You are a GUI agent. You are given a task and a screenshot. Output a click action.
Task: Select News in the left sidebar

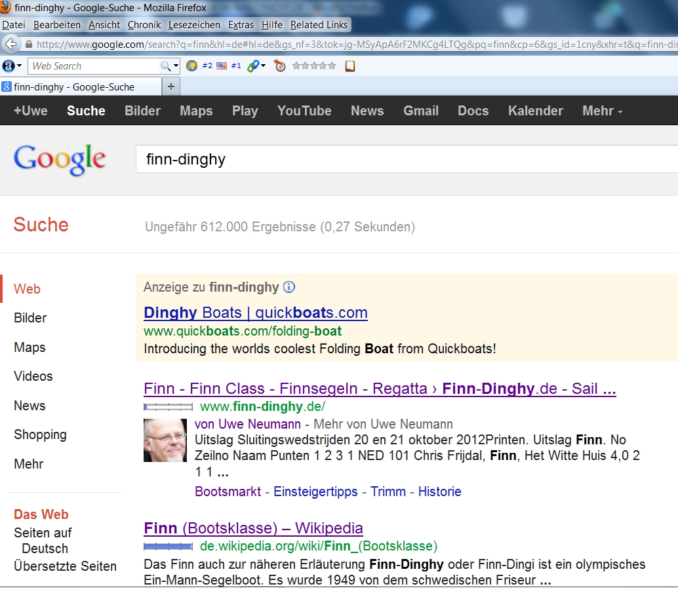(x=30, y=406)
